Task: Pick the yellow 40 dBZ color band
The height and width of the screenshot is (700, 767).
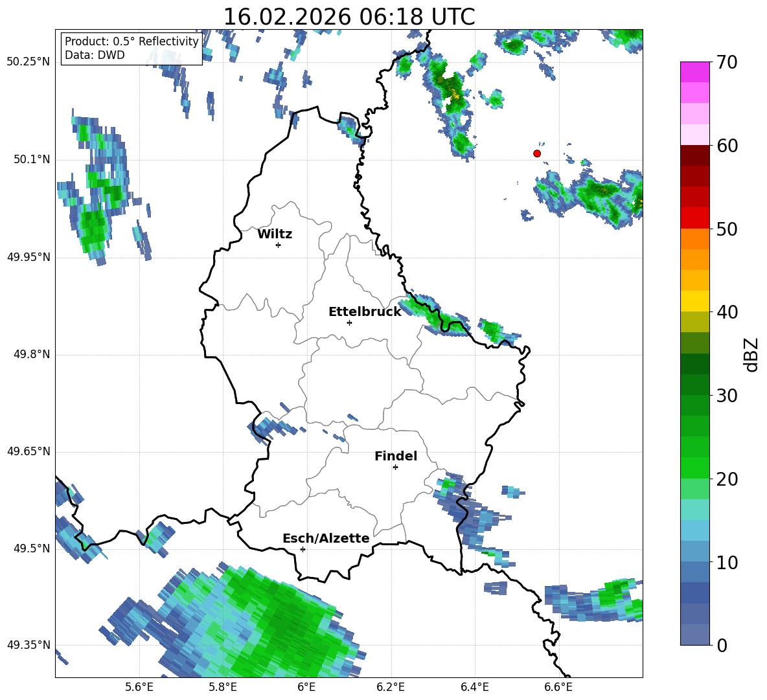Action: coord(694,301)
